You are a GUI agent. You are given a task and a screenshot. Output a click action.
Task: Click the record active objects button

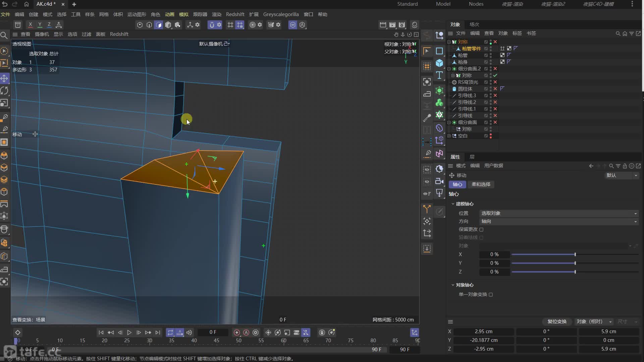(236, 333)
